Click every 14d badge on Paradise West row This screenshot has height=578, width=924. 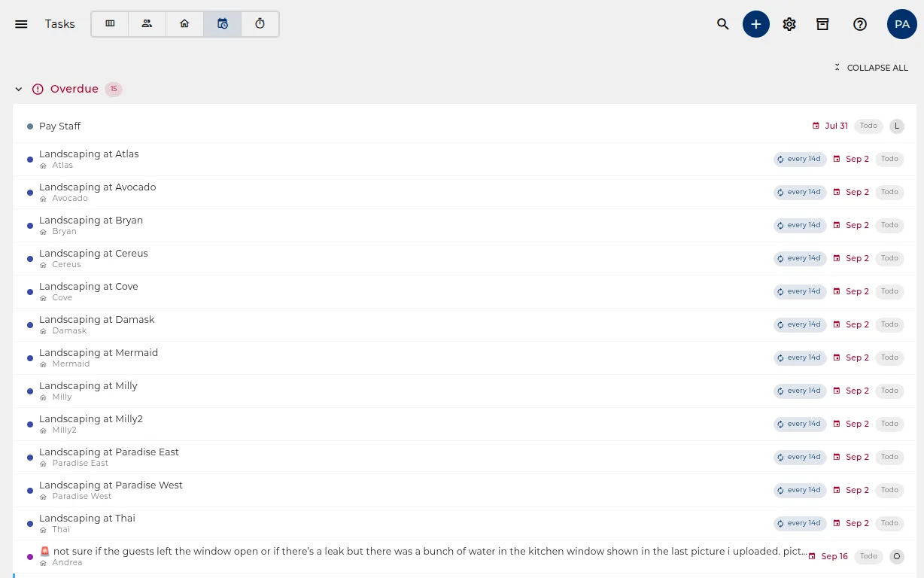tap(800, 490)
